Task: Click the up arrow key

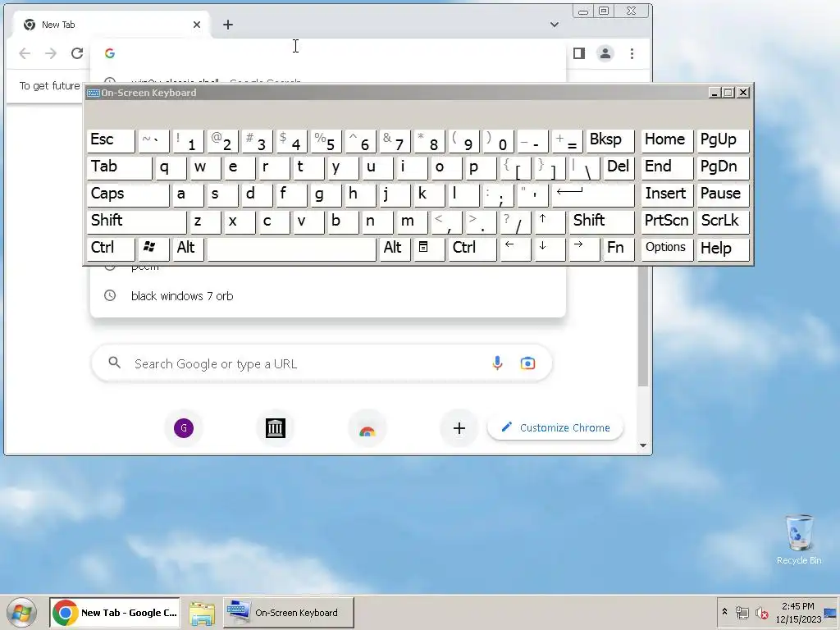Action: [550, 221]
